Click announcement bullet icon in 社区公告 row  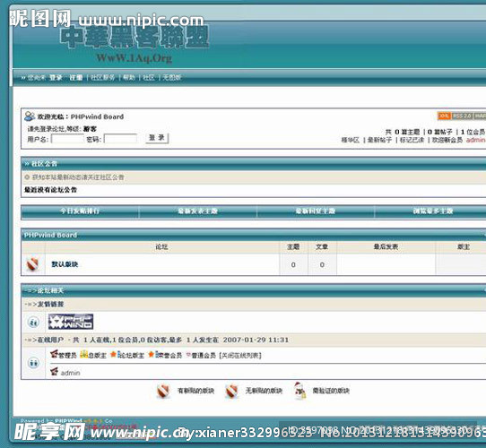[x=27, y=177]
